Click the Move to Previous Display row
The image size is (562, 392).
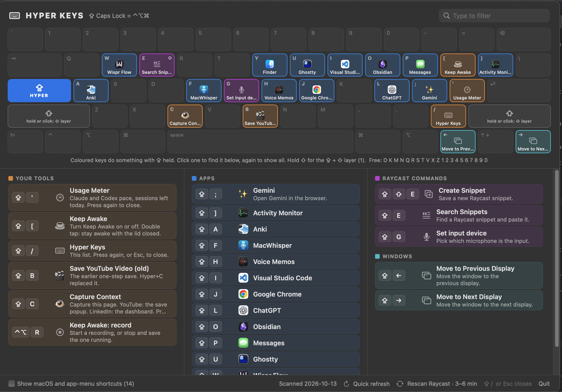(459, 275)
